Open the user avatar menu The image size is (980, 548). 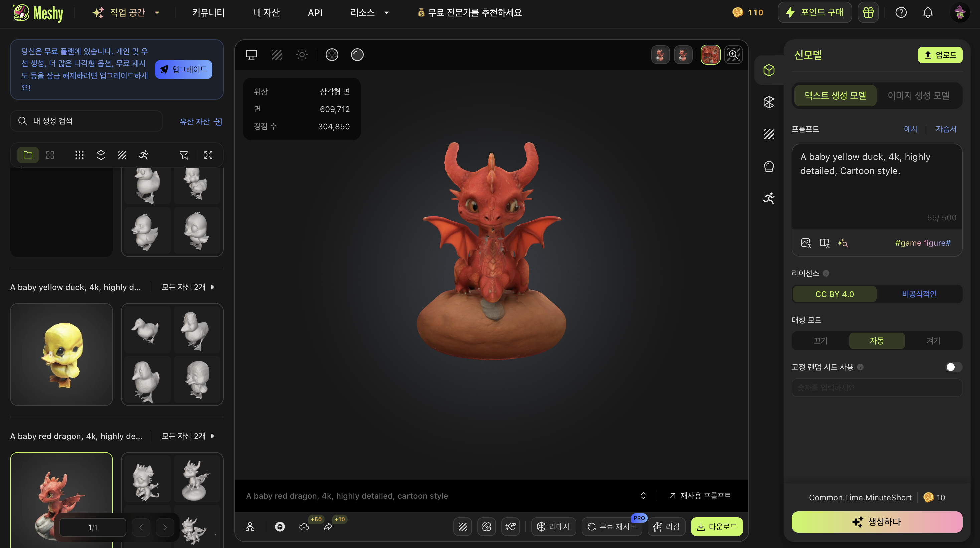960,13
